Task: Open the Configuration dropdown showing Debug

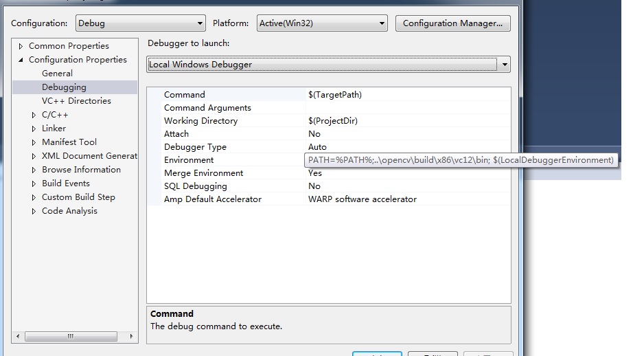Action: pyautogui.click(x=141, y=23)
